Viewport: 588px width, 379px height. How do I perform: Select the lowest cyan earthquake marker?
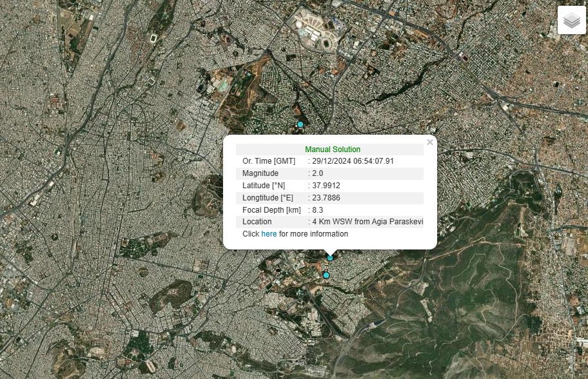coord(326,275)
